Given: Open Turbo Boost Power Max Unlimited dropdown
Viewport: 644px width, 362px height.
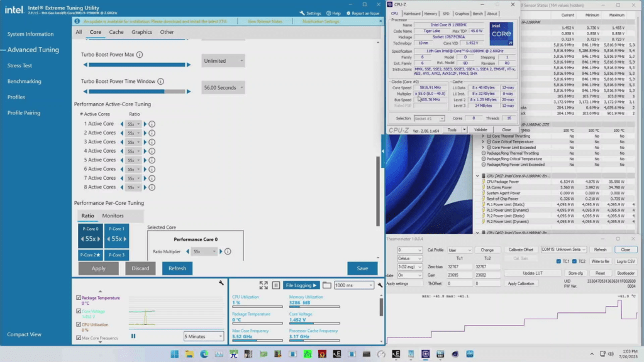Looking at the screenshot, I should tap(223, 61).
